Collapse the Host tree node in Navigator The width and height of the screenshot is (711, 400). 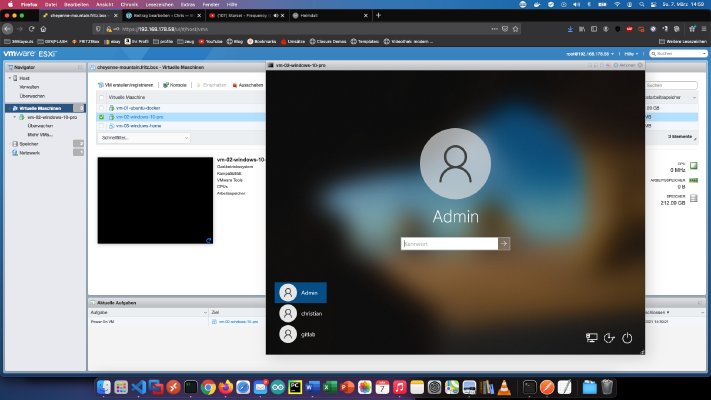[x=10, y=78]
